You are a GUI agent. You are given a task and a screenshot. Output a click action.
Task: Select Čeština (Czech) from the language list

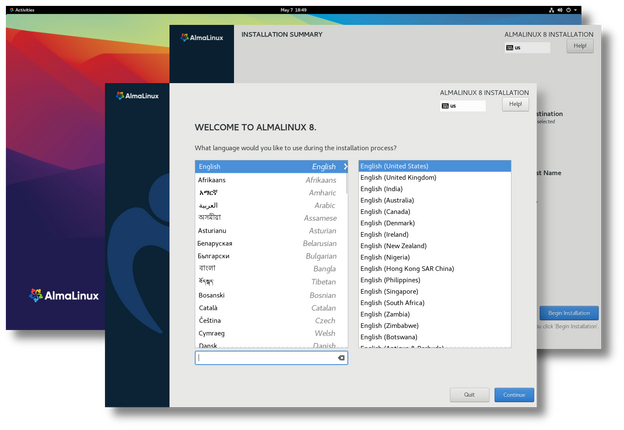coord(267,320)
